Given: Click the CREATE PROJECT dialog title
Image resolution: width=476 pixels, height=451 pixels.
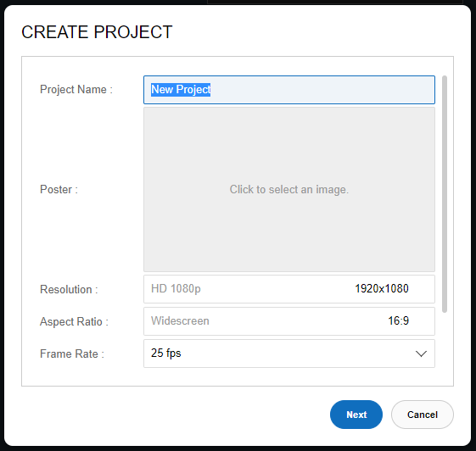Looking at the screenshot, I should [97, 32].
